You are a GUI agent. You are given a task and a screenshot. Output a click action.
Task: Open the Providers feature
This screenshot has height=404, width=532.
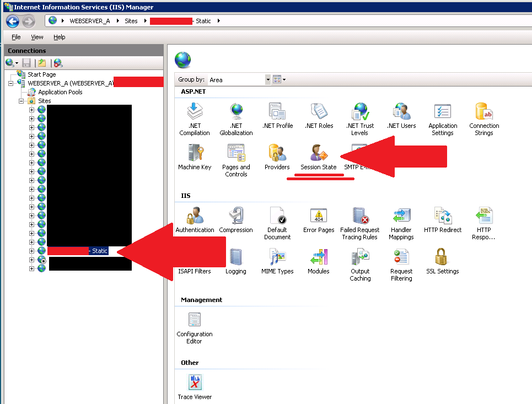tap(277, 157)
